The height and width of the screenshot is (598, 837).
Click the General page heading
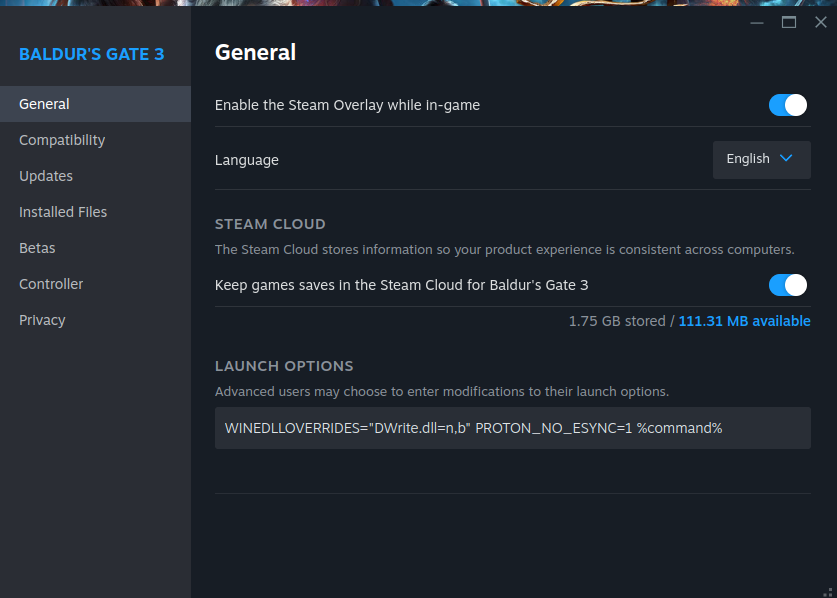(255, 53)
